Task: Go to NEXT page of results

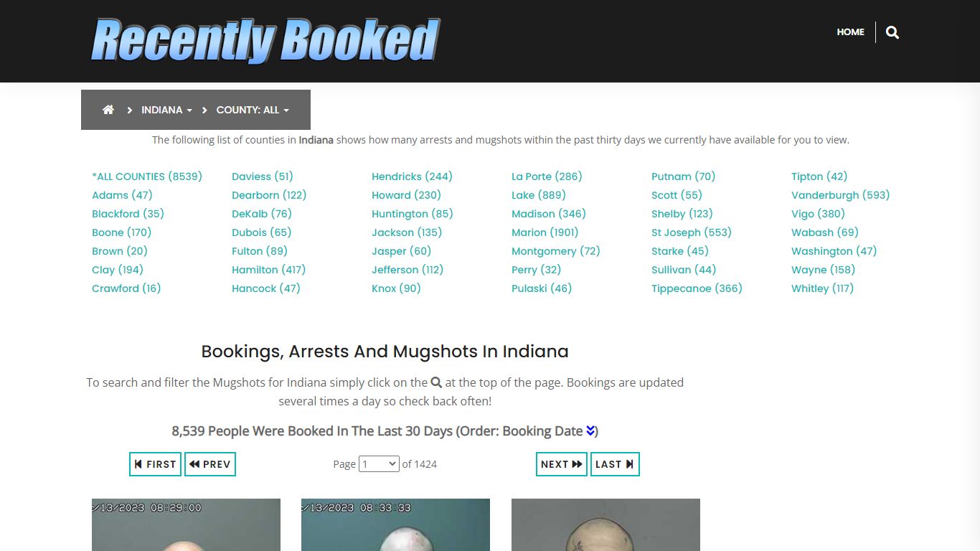Action: pos(562,464)
